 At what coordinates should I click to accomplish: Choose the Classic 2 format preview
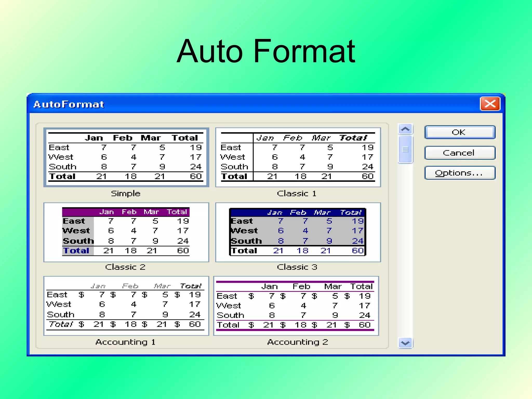126,232
